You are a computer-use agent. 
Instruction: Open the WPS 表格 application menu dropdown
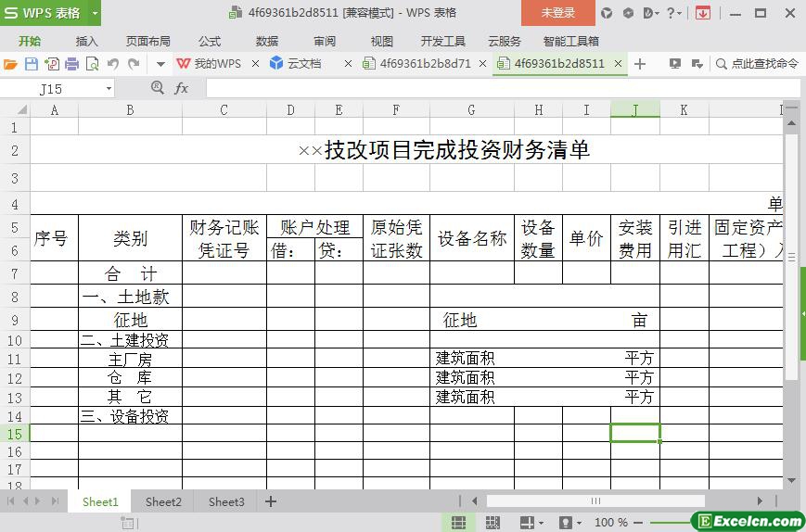[x=96, y=13]
